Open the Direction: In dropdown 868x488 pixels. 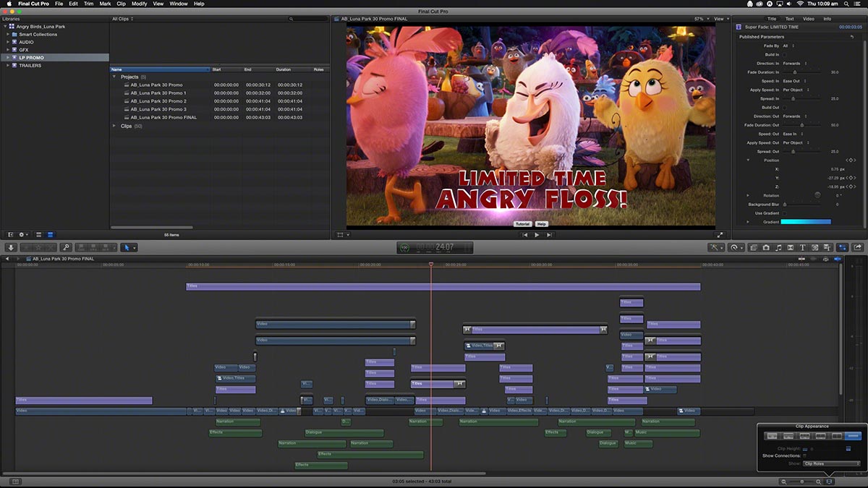click(x=793, y=64)
